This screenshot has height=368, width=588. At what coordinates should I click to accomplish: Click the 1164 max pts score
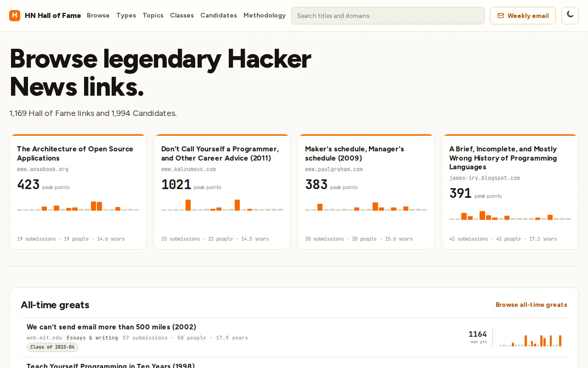tap(478, 334)
